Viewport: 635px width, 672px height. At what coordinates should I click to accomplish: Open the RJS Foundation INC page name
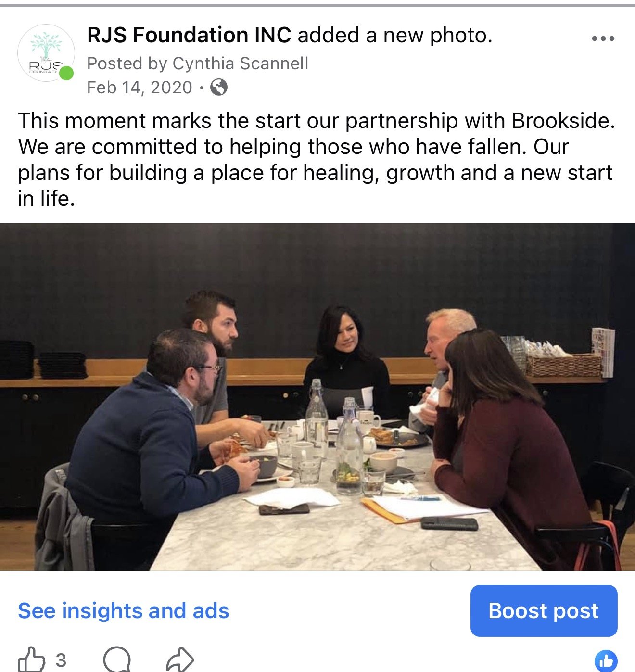coord(189,35)
